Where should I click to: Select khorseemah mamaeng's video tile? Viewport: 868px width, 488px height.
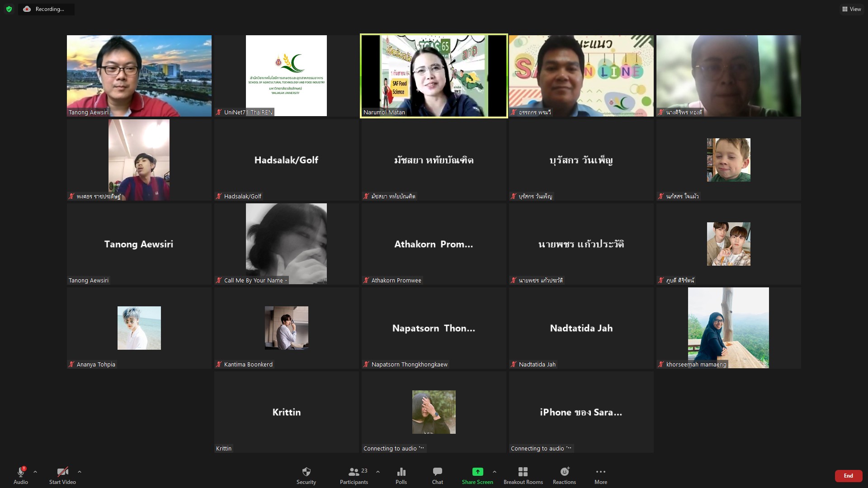coord(728,328)
